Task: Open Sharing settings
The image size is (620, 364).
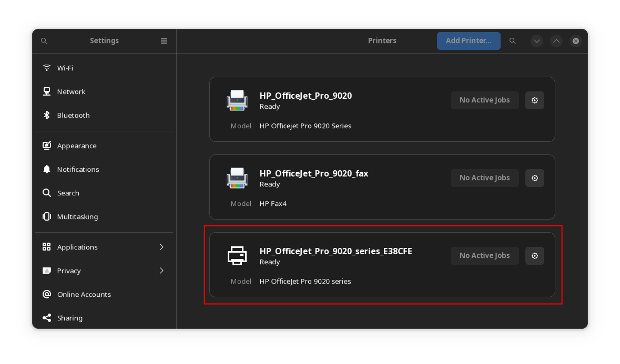Action: pyautogui.click(x=104, y=318)
